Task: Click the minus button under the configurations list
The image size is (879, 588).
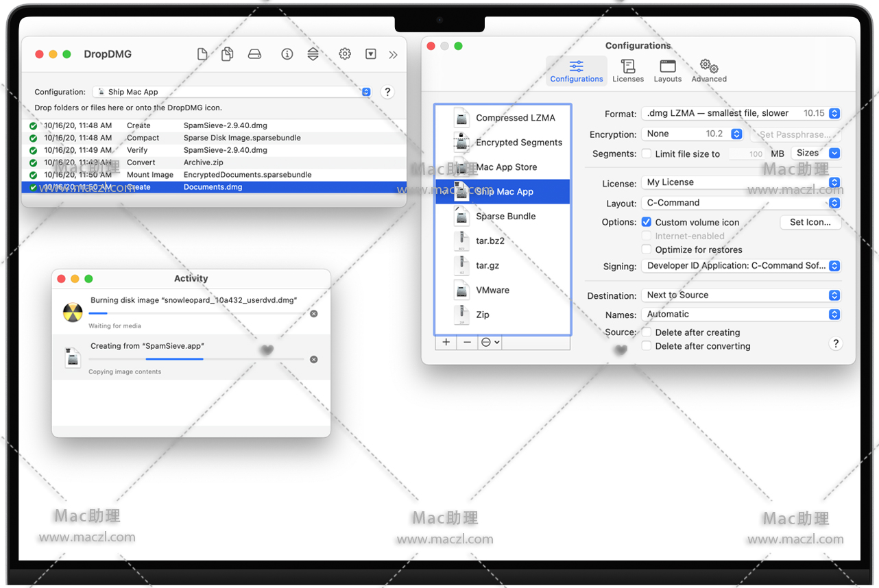Action: click(467, 342)
